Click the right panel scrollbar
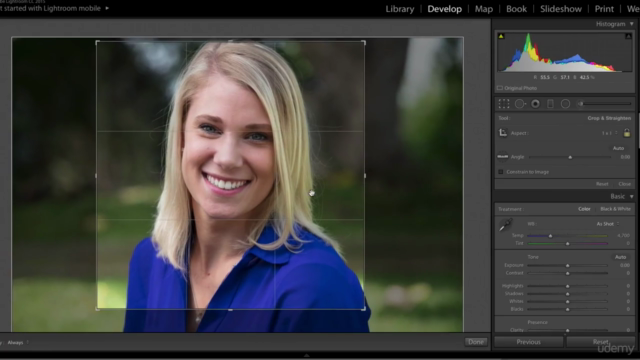Viewport: 640px width, 360px height. pos(638,131)
